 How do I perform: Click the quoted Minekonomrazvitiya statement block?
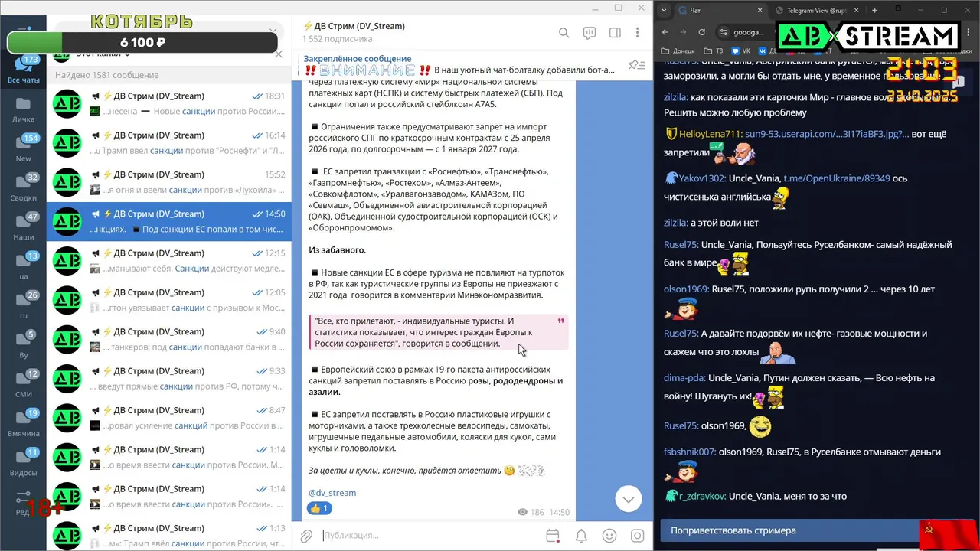(439, 332)
